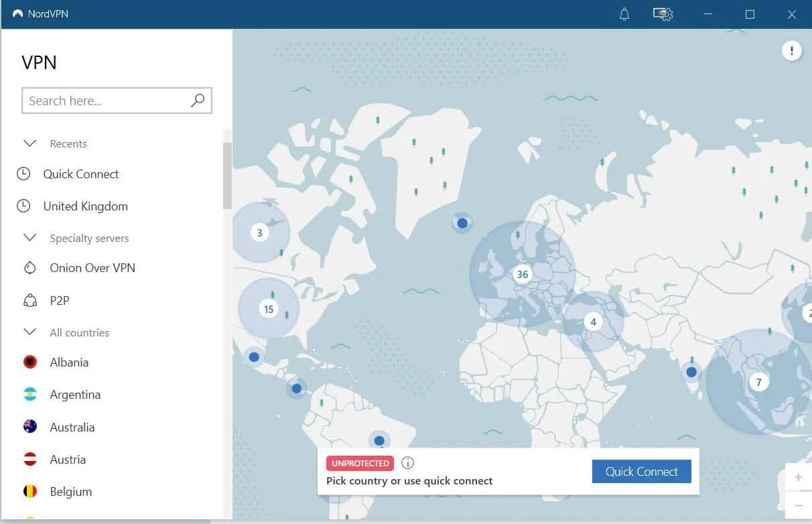Click the clock icon beside Quick Connect
Image resolution: width=812 pixels, height=524 pixels.
coord(23,174)
